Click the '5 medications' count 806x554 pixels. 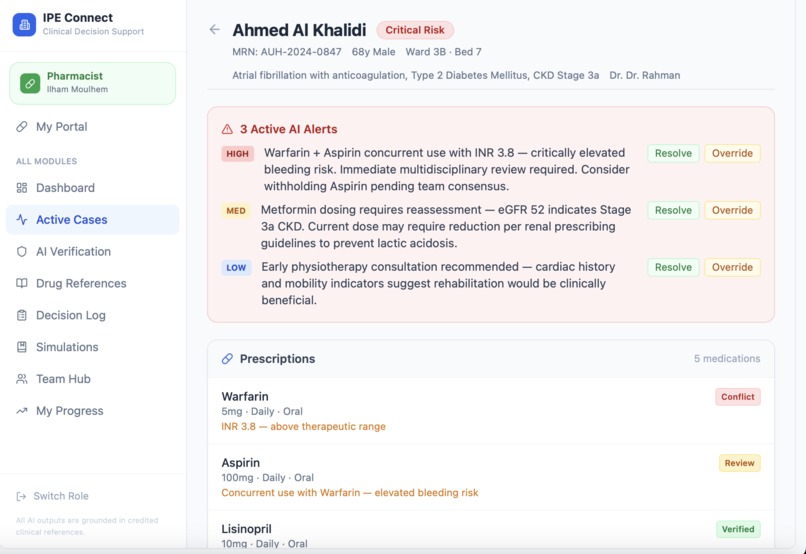point(727,359)
